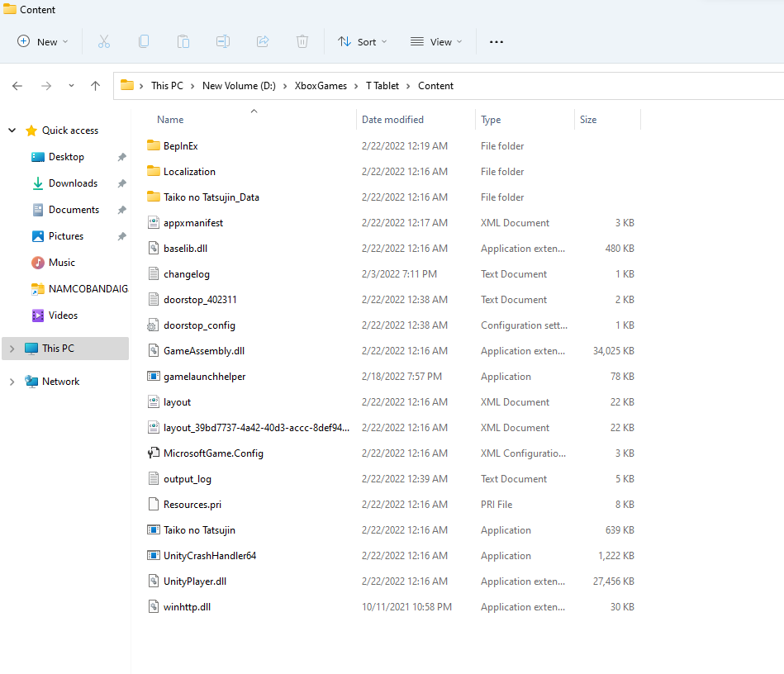Screen dimensions: 784x674
Task: Navigate up one folder level
Action: (x=95, y=85)
